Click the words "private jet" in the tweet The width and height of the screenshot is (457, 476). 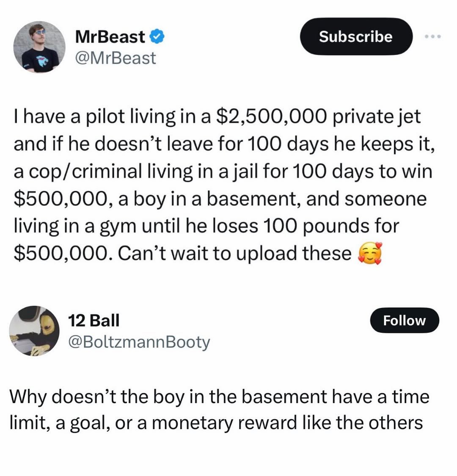coord(376,117)
